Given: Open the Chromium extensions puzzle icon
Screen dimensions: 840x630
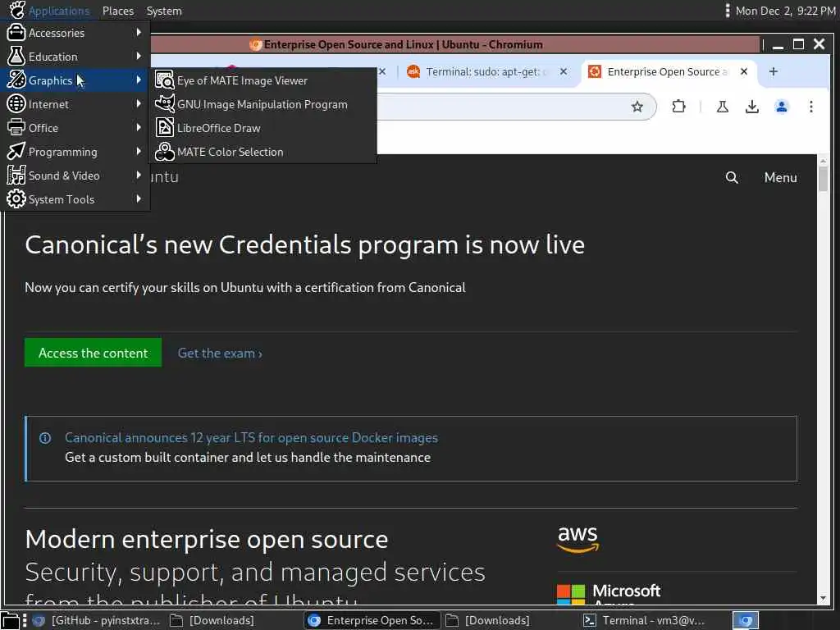Looking at the screenshot, I should pos(678,107).
